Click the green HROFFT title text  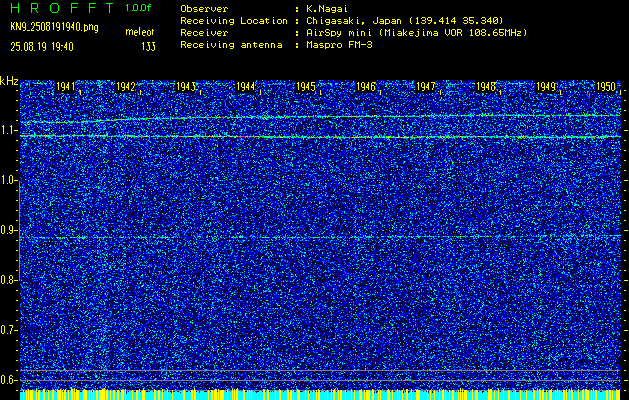(x=62, y=8)
